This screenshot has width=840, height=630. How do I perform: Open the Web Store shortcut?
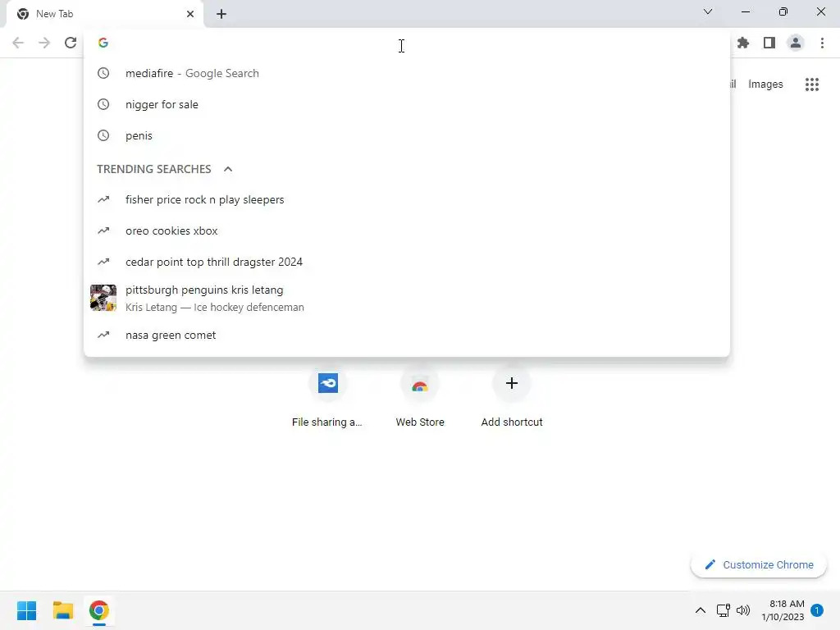click(420, 398)
